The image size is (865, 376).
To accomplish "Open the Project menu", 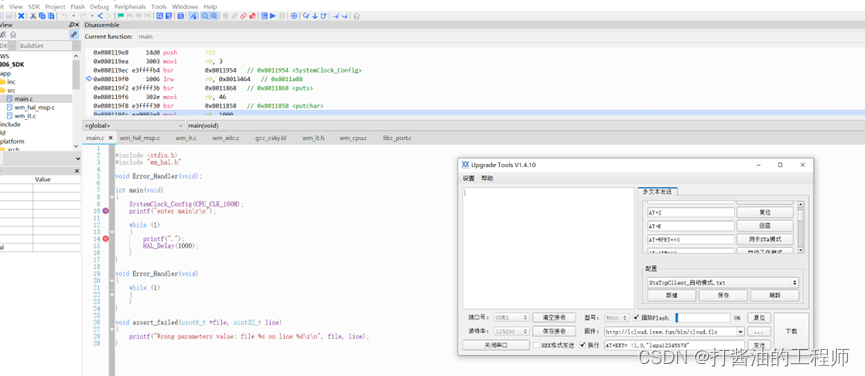I will point(55,7).
